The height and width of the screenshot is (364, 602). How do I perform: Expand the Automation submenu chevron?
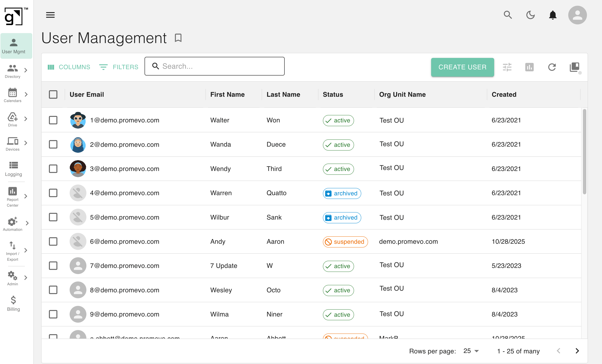27,223
